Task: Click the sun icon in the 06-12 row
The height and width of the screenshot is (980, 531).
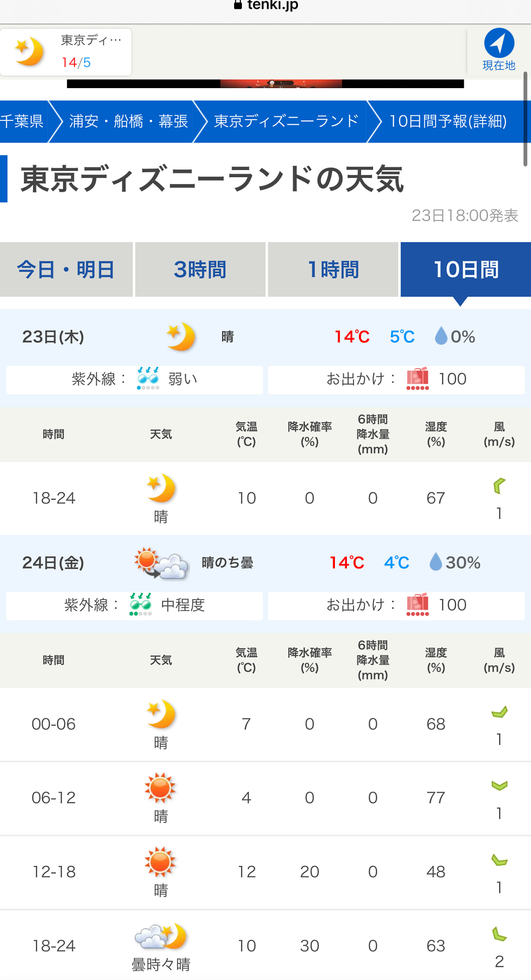Action: click(160, 788)
